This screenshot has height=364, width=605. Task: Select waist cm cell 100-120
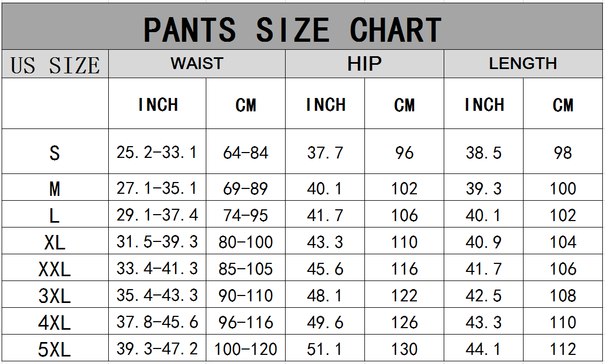pos(245,350)
